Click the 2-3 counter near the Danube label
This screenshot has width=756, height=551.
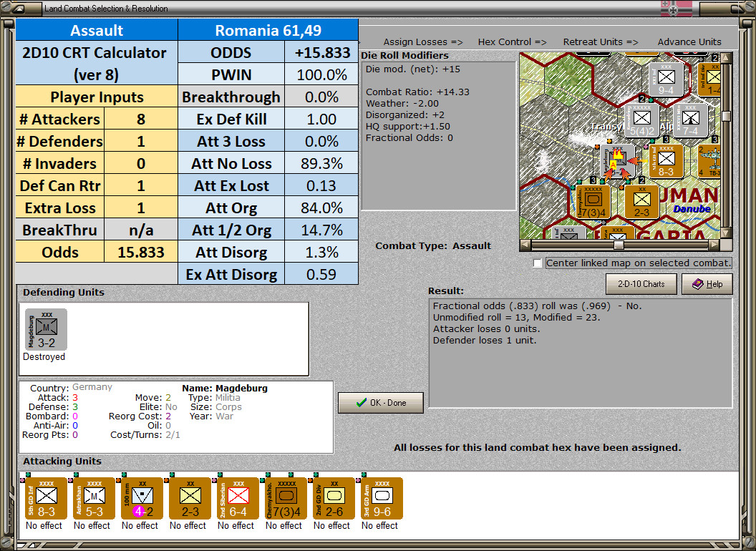(642, 203)
